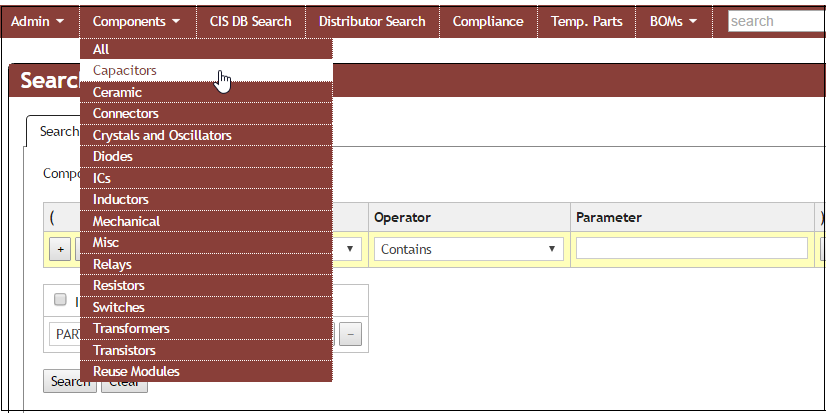Screen dimensions: 826x413
Task: Click the plus button to add a search row
Action: coord(59,250)
